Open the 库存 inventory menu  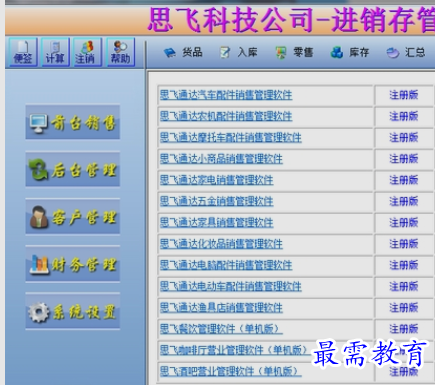[x=350, y=53]
